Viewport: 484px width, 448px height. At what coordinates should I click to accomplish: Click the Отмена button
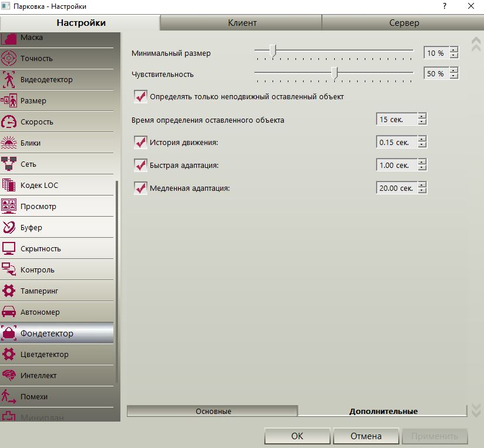point(366,436)
